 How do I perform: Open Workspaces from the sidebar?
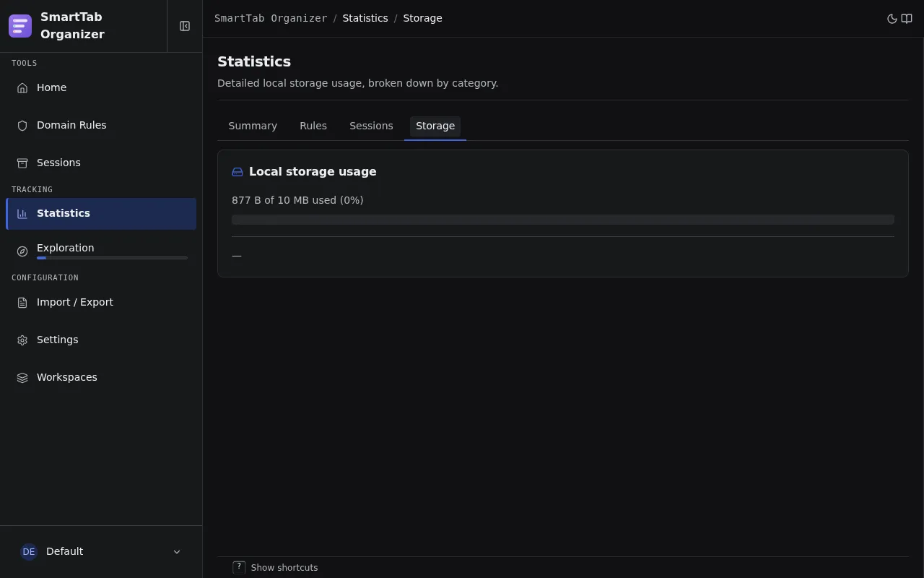(x=101, y=378)
